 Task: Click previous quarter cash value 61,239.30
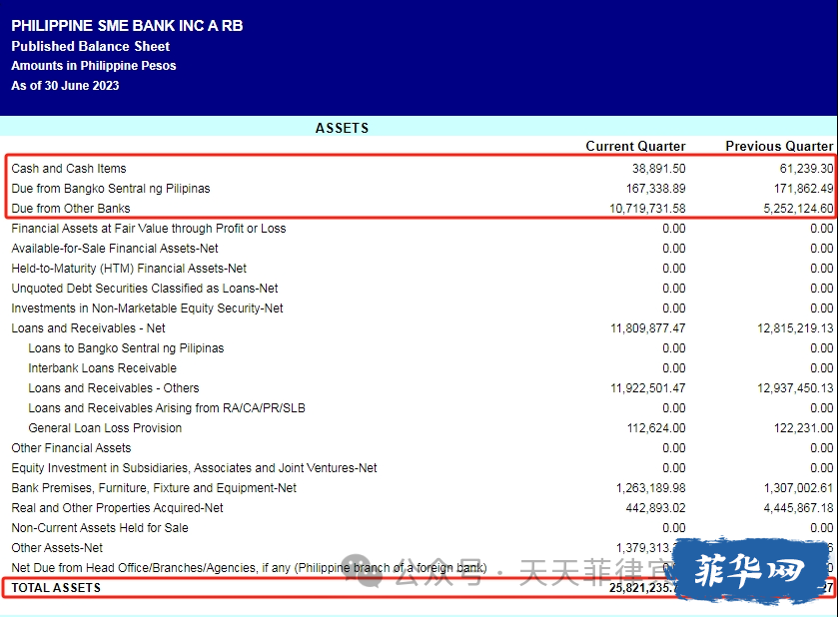[x=806, y=169]
